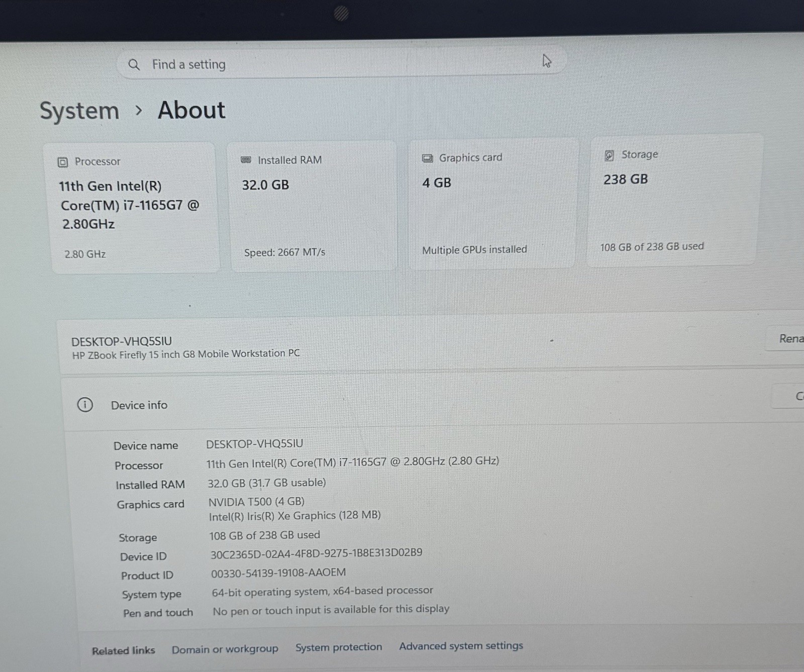Click the Installed RAM memory icon

pyautogui.click(x=246, y=160)
